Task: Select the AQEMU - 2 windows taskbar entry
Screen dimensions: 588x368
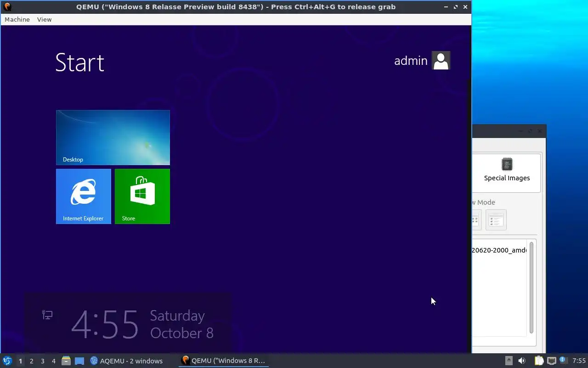Action: 126,361
